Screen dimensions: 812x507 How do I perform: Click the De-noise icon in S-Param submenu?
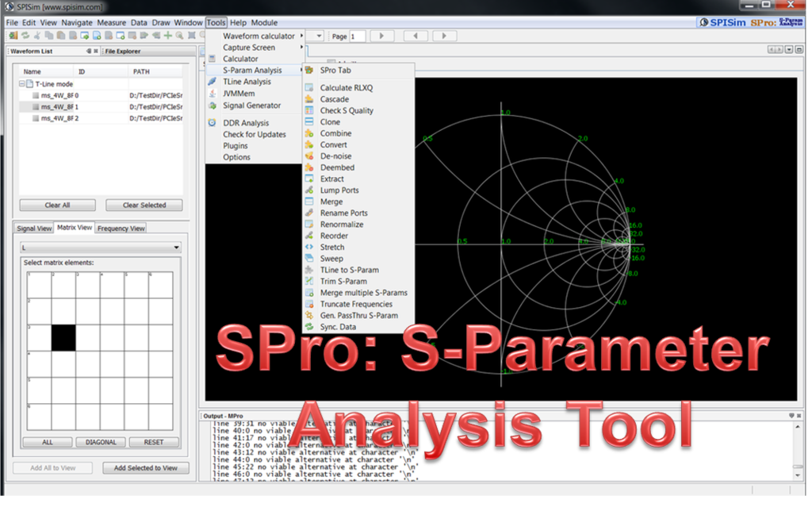click(309, 156)
